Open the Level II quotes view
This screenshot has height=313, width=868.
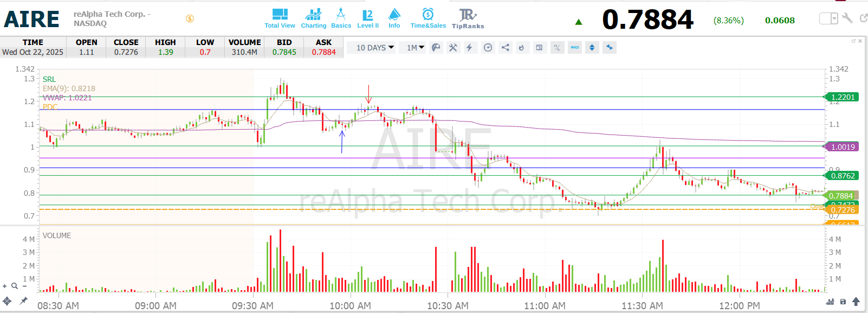click(368, 18)
